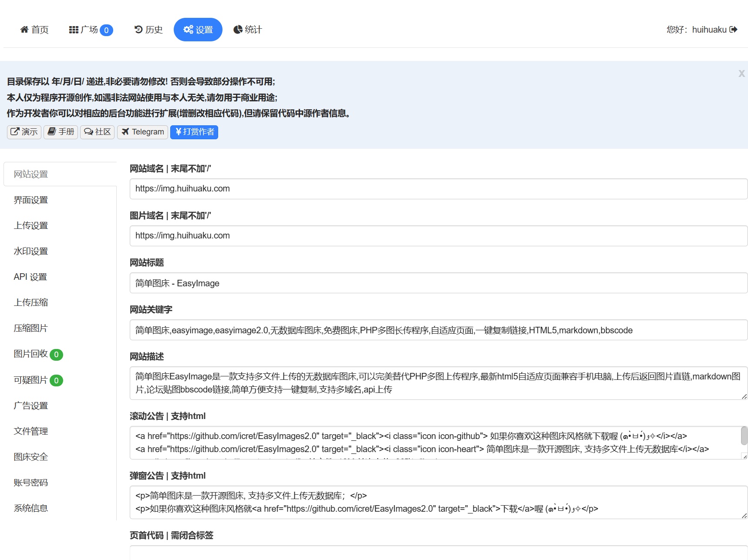Open the 广场 grid icon page
Viewport: 748px width, 560px height.
pyautogui.click(x=74, y=30)
